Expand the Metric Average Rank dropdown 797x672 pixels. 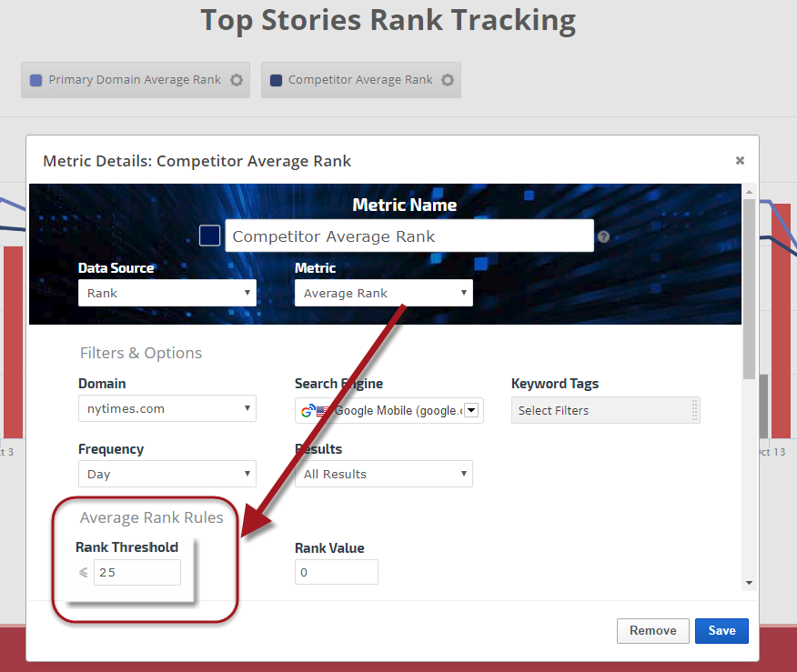click(383, 293)
